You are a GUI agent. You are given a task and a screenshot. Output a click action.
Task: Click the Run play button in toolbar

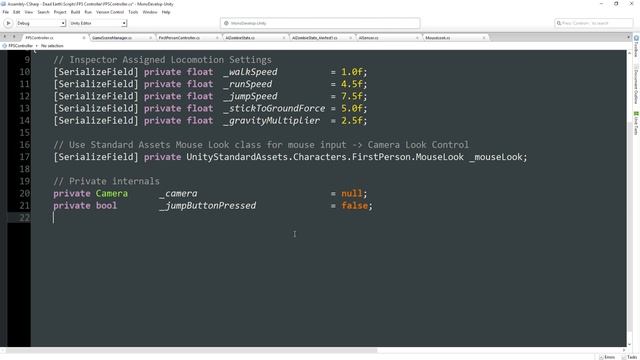(8, 23)
